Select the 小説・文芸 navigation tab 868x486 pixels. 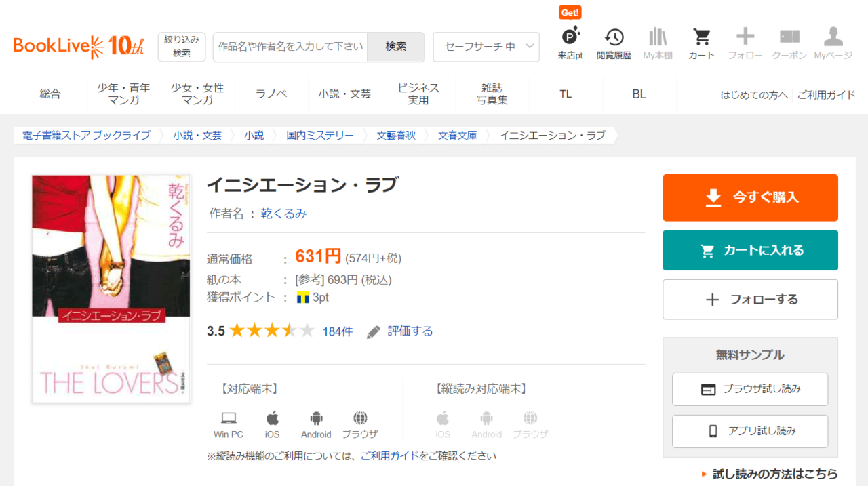pos(344,94)
